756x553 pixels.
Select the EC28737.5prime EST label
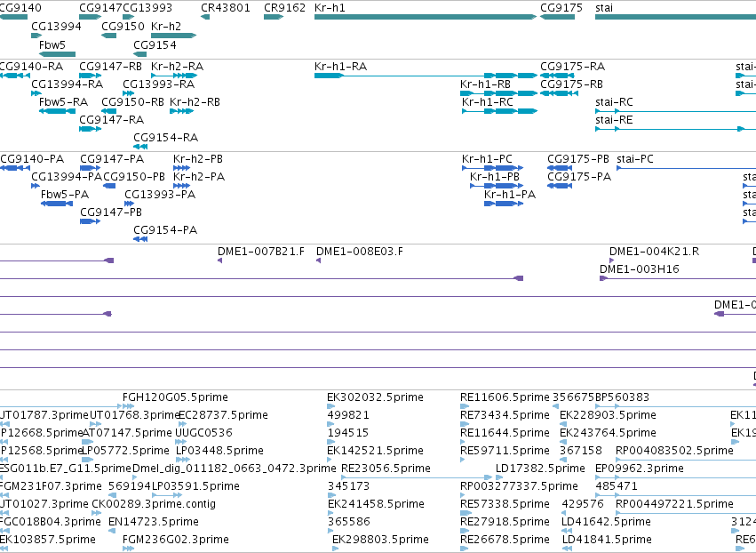pyautogui.click(x=223, y=415)
